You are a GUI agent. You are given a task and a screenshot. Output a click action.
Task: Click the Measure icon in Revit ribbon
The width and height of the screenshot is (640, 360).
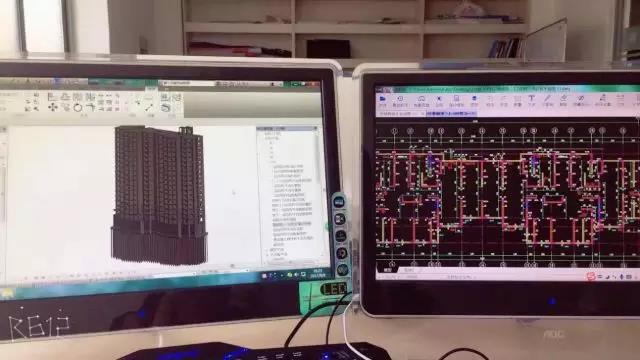click(x=149, y=108)
